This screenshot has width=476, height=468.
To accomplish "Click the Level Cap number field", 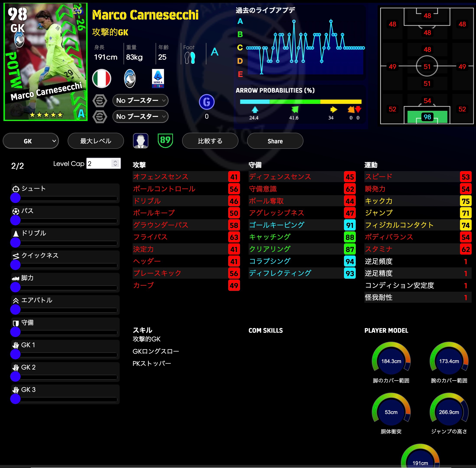I will (99, 164).
